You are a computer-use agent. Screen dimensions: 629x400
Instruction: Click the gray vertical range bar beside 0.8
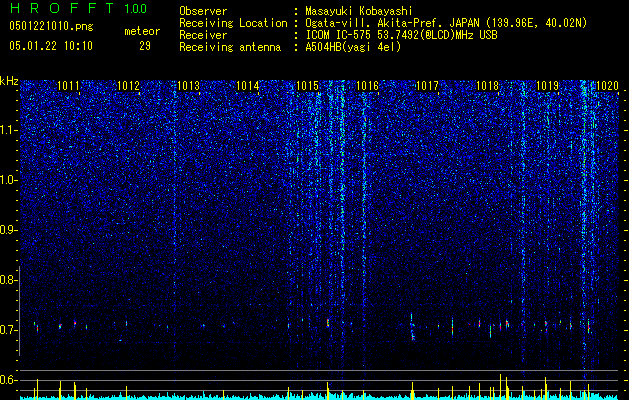click(20, 311)
